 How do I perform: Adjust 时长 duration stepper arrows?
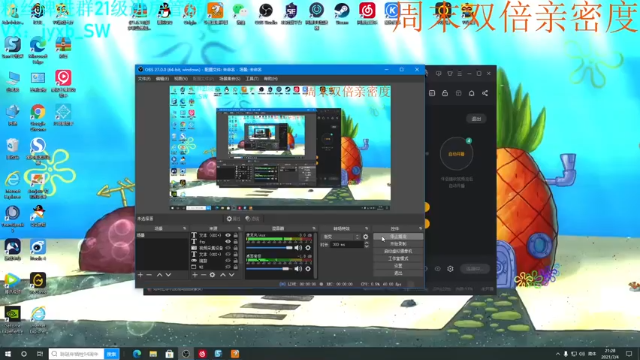[x=366, y=244]
